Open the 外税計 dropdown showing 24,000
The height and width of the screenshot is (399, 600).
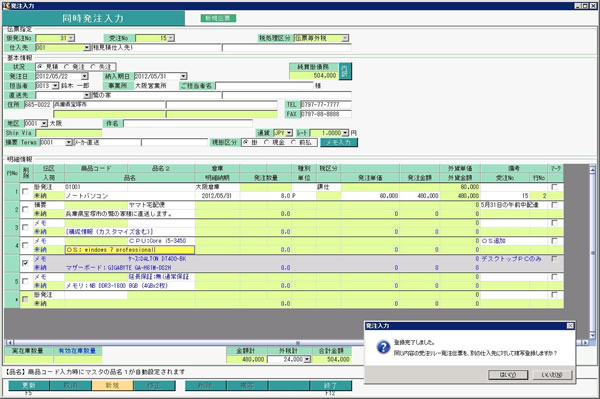[x=307, y=360]
